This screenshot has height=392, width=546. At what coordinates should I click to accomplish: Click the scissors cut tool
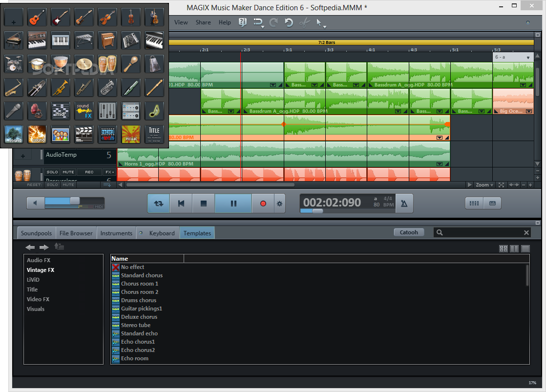[x=304, y=22]
